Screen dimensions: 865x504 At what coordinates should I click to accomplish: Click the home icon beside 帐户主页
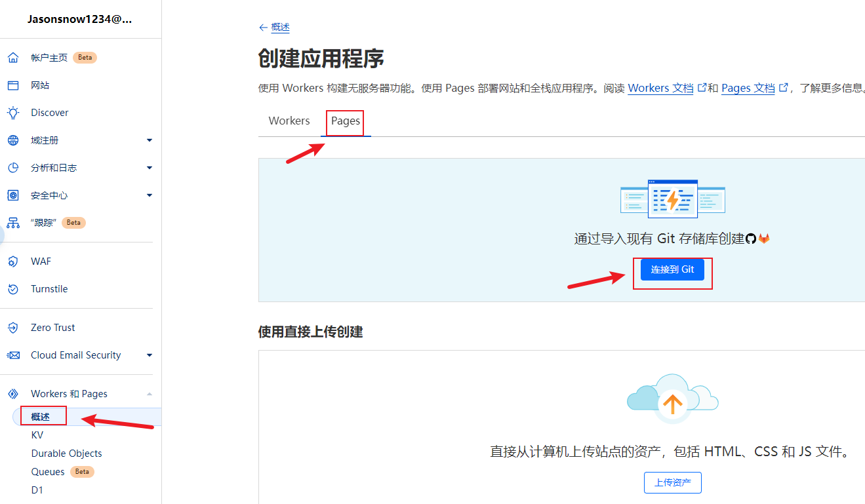12,58
